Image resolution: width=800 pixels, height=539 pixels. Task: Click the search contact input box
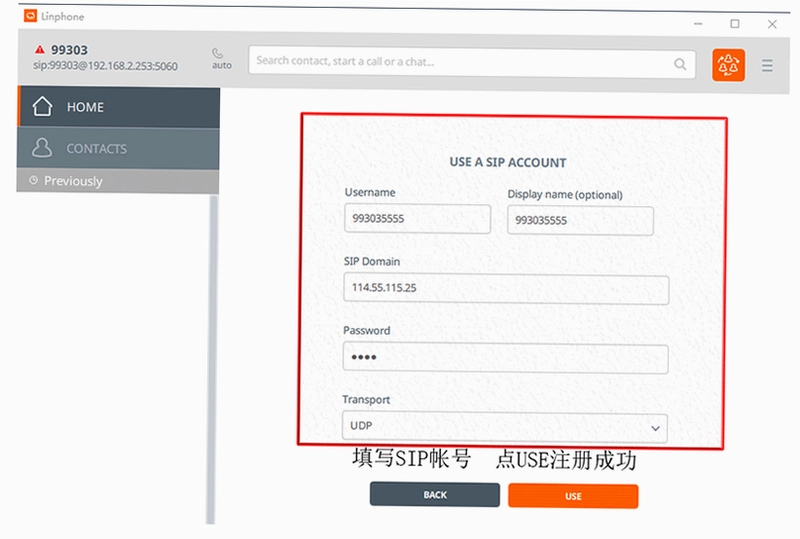click(472, 63)
